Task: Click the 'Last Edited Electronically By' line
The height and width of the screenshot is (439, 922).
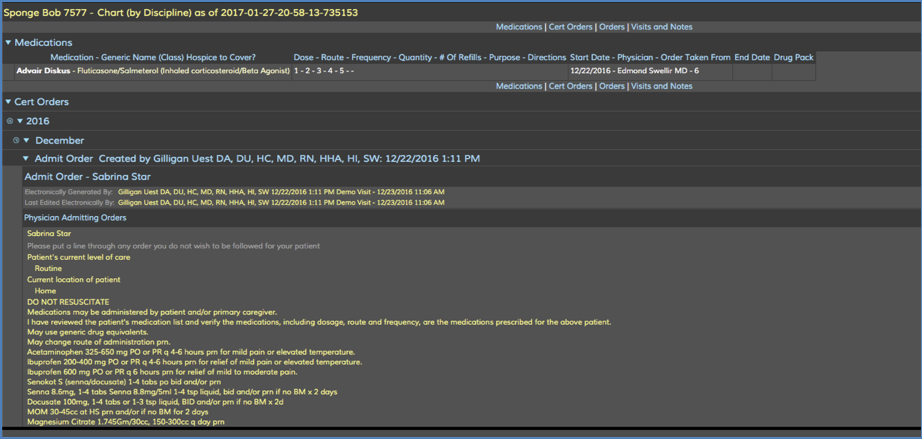Action: 234,203
